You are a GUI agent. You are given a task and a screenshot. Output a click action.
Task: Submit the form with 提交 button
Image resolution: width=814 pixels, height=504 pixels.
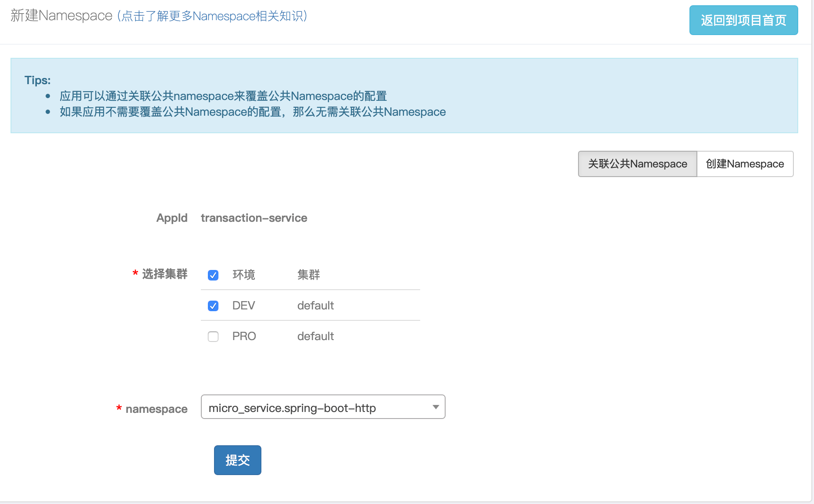[x=237, y=460]
